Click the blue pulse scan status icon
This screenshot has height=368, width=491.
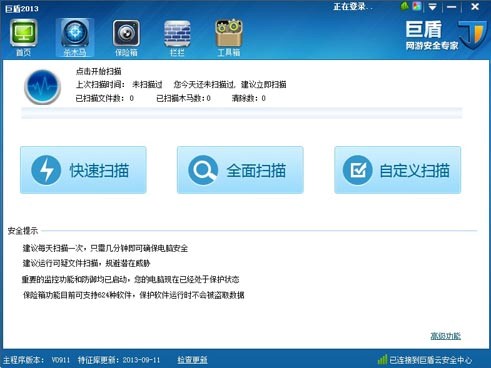(x=43, y=87)
